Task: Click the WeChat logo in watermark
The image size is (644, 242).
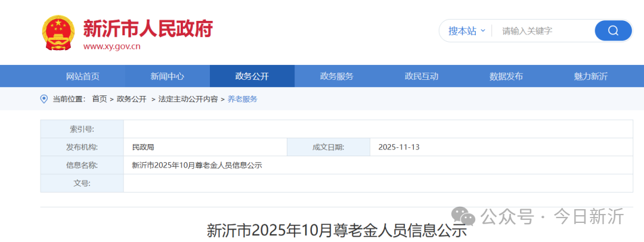Action: click(x=463, y=216)
